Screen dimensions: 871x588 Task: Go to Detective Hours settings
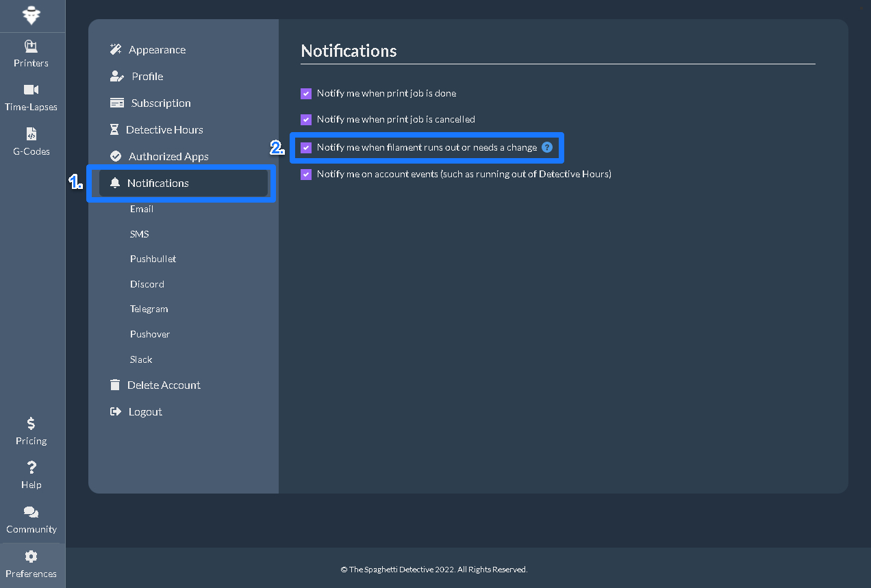coord(164,130)
